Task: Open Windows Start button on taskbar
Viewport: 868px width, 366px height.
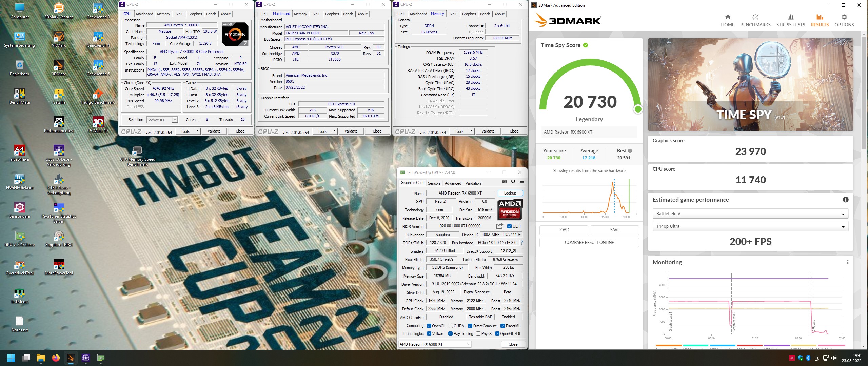Action: coord(11,358)
